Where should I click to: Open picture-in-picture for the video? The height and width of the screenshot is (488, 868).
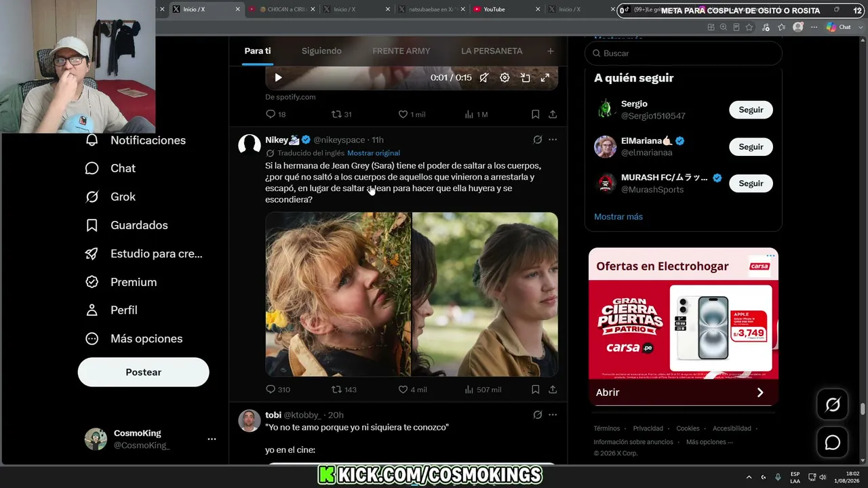pos(525,77)
